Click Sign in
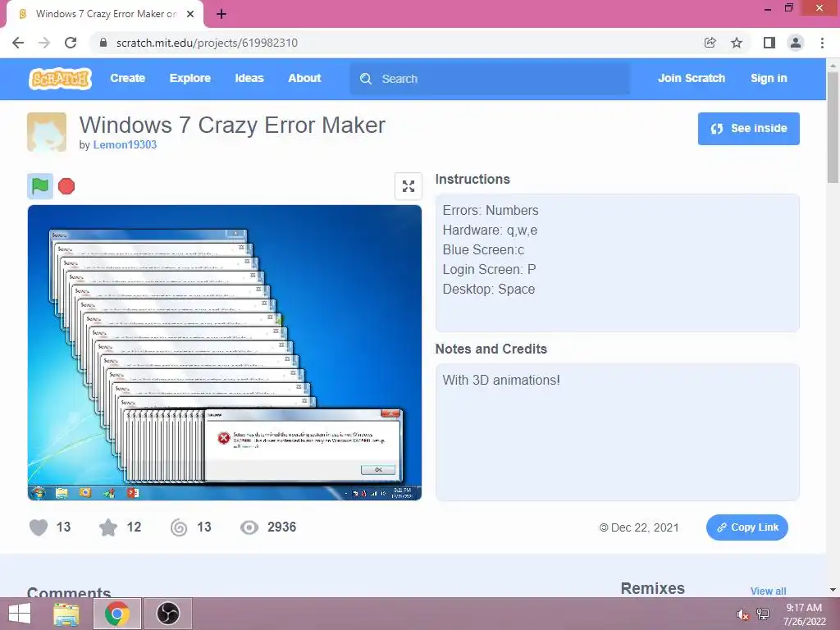 769,78
